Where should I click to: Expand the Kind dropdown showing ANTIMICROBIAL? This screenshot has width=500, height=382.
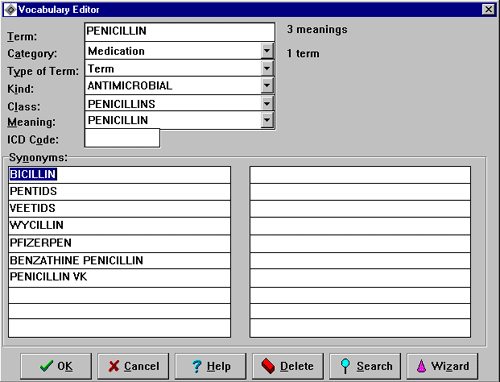tap(267, 86)
